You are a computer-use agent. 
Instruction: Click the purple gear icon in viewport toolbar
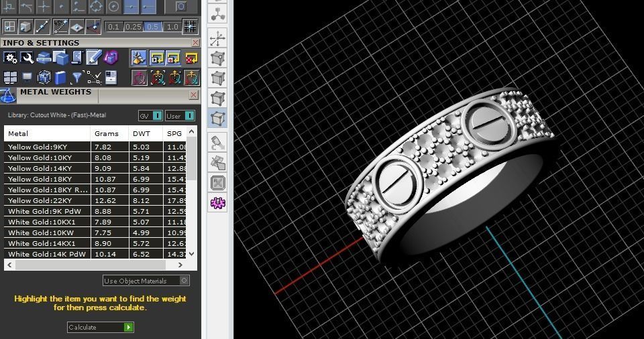click(217, 203)
